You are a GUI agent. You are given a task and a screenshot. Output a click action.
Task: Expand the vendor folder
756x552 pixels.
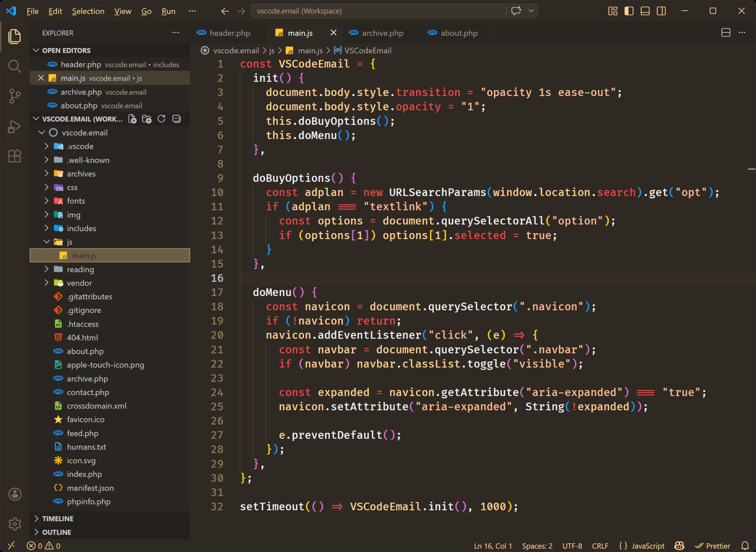click(46, 283)
